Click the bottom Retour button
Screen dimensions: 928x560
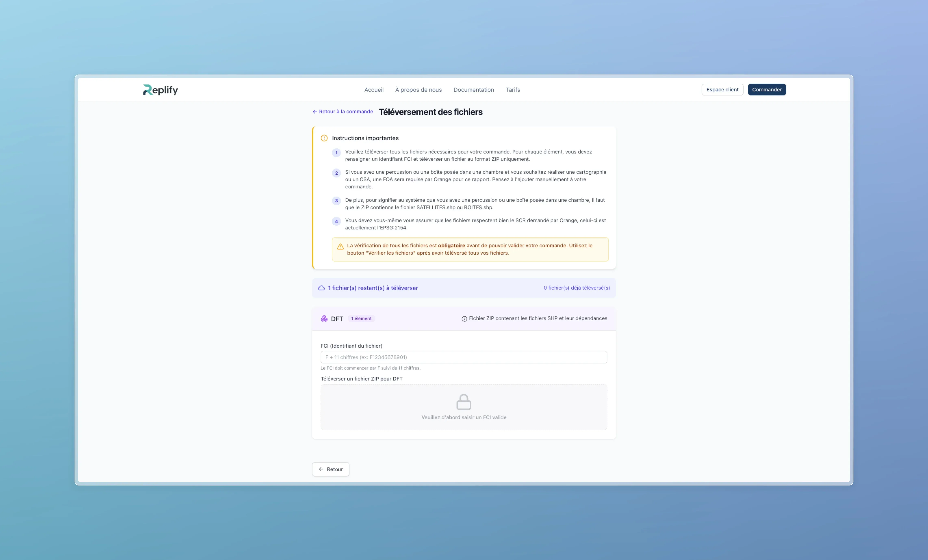coord(330,469)
